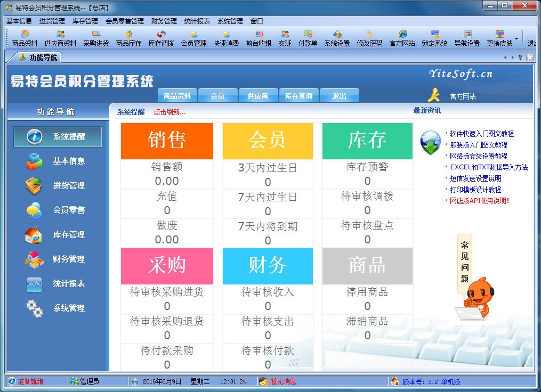Viewport: 541px width, 392px height.
Task: Open 进货管理 in sidebar navigation
Action: pyautogui.click(x=56, y=185)
